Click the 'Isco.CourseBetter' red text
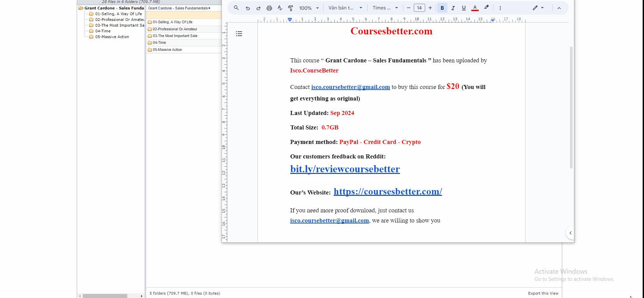This screenshot has height=298, width=644. coord(314,70)
